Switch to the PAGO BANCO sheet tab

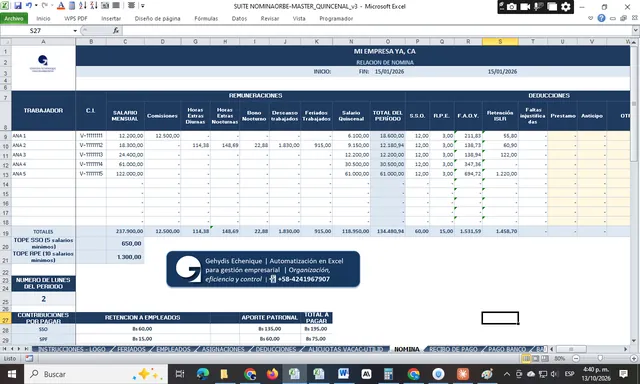[507, 349]
